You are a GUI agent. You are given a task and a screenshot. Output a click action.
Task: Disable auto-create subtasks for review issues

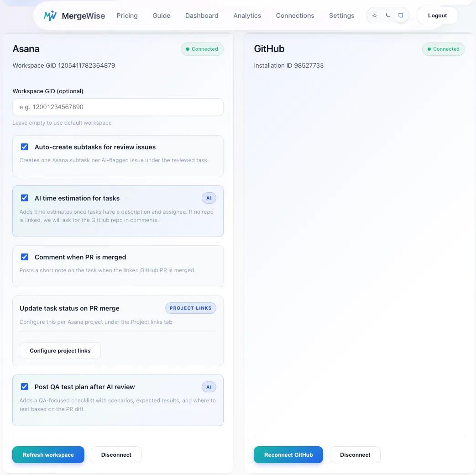[25, 147]
